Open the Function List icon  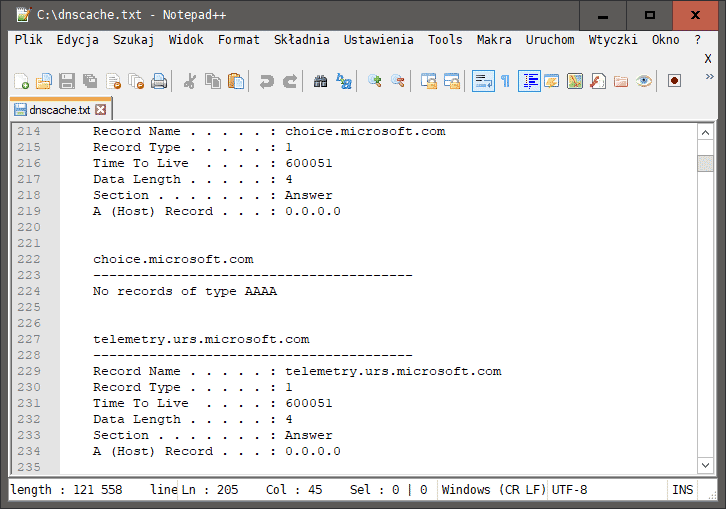coord(598,81)
